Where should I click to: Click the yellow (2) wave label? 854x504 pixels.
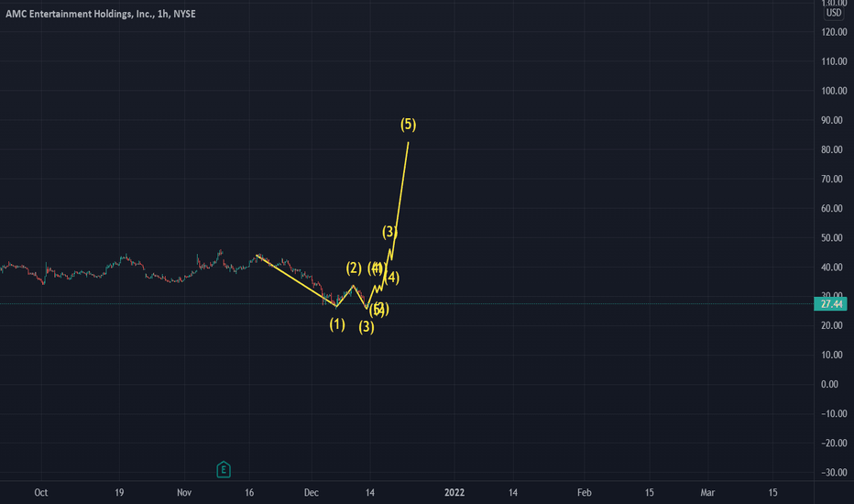click(x=354, y=268)
